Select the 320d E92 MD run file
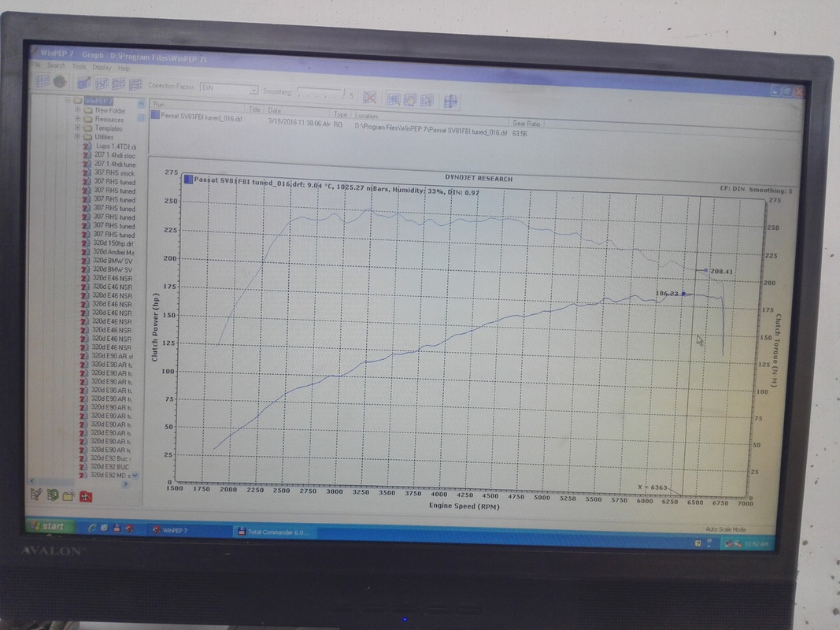Image resolution: width=840 pixels, height=630 pixels. coord(106,475)
